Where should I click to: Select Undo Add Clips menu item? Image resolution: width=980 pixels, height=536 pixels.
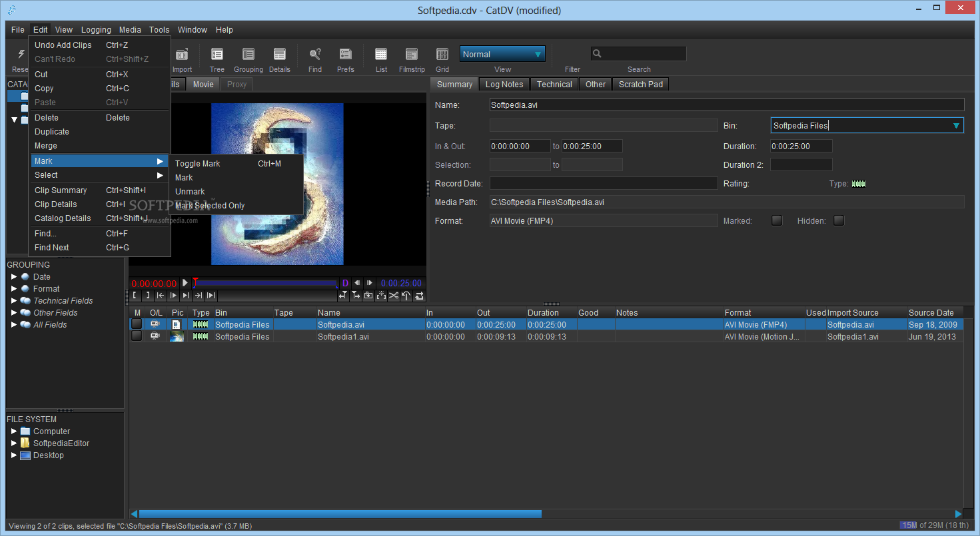coord(99,45)
